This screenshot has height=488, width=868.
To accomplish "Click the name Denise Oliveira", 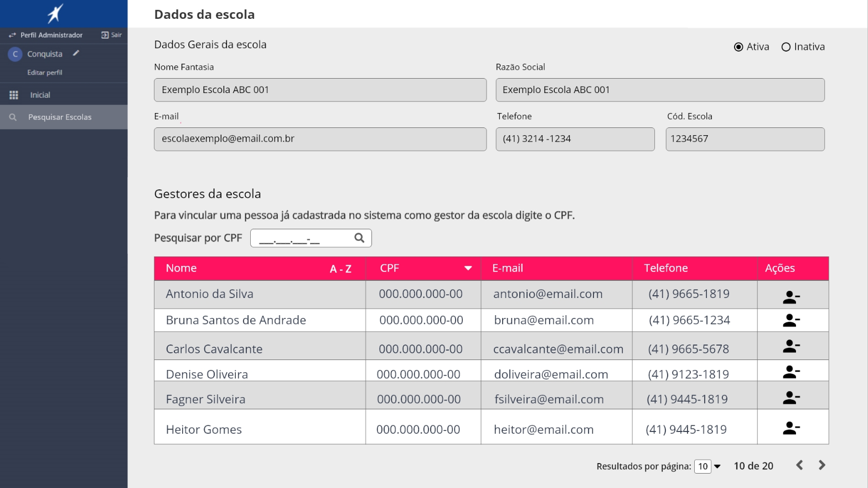I will click(x=207, y=374).
